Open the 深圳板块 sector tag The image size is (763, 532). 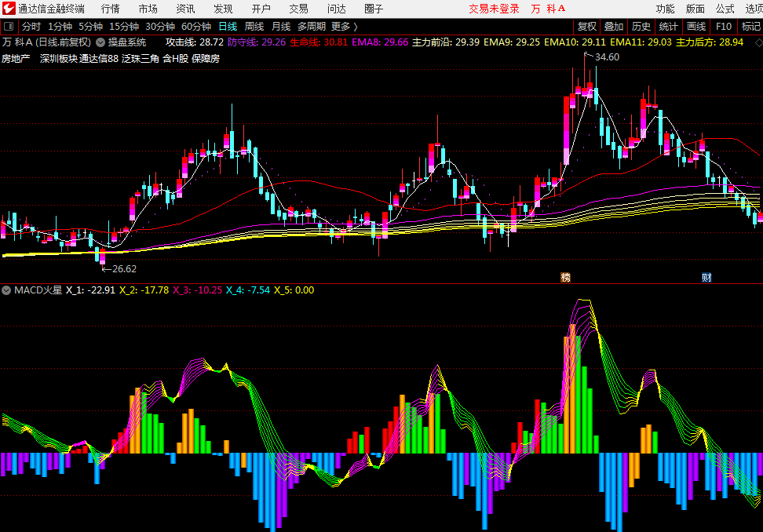pyautogui.click(x=59, y=58)
